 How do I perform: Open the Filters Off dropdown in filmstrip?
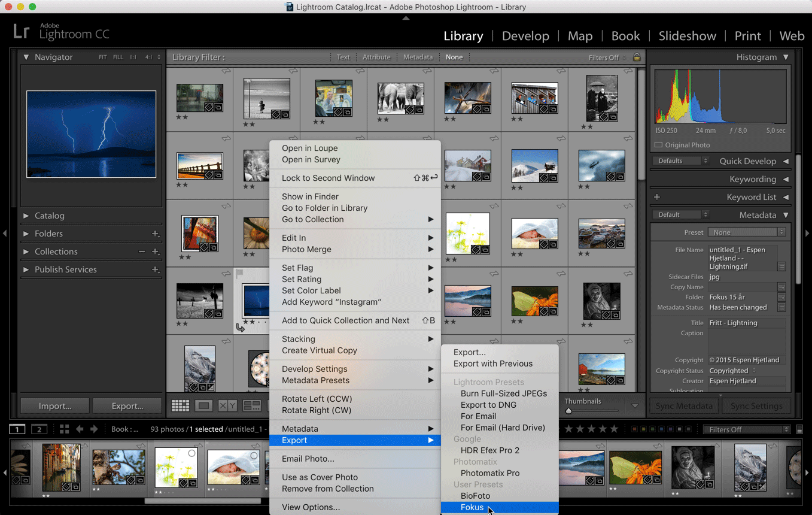click(x=746, y=429)
